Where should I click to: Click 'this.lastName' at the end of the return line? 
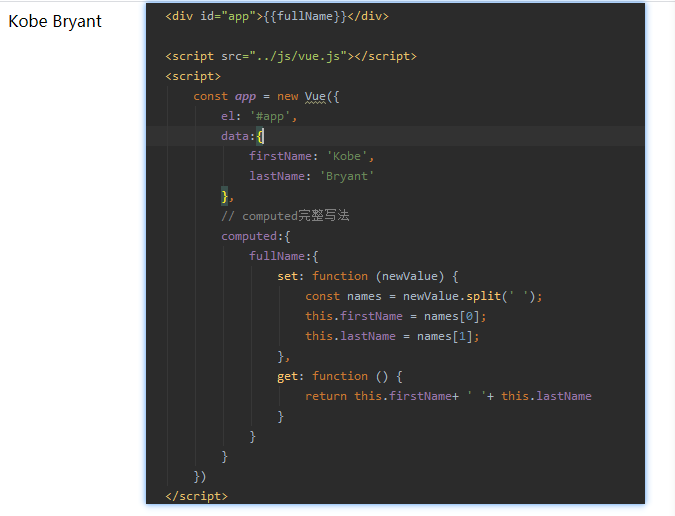[x=546, y=396]
